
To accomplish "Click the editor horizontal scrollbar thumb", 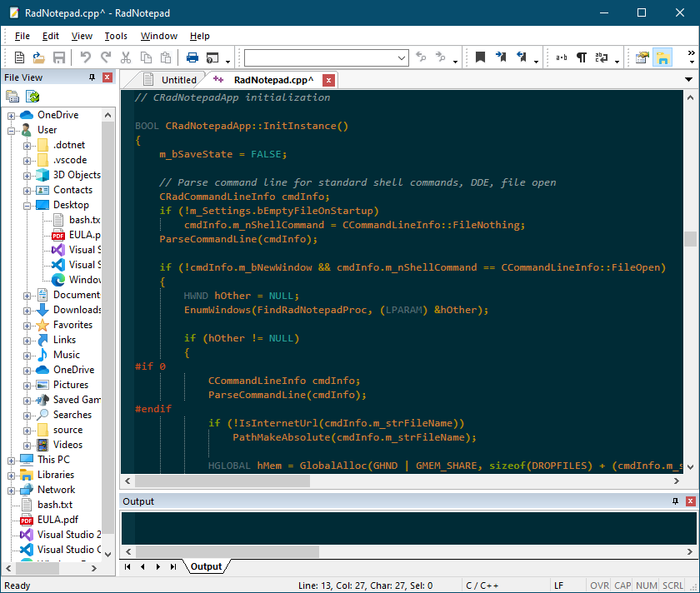I will [222, 481].
